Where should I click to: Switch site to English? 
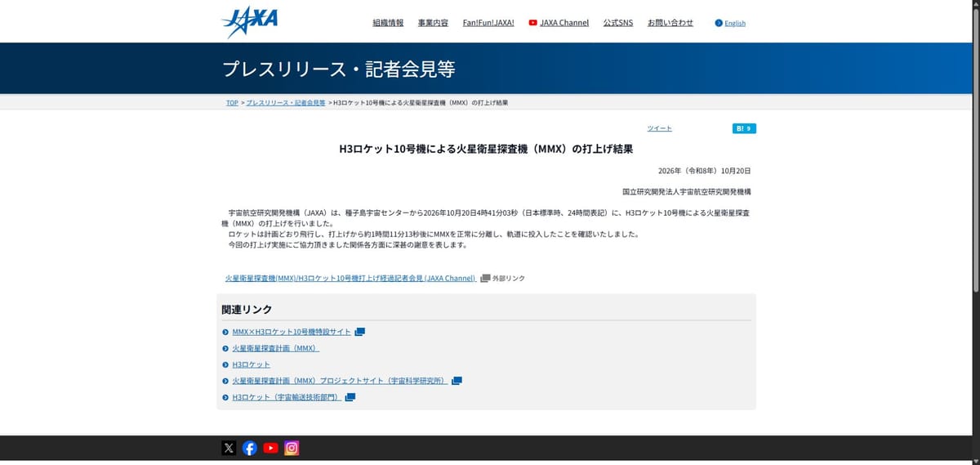pyautogui.click(x=735, y=23)
